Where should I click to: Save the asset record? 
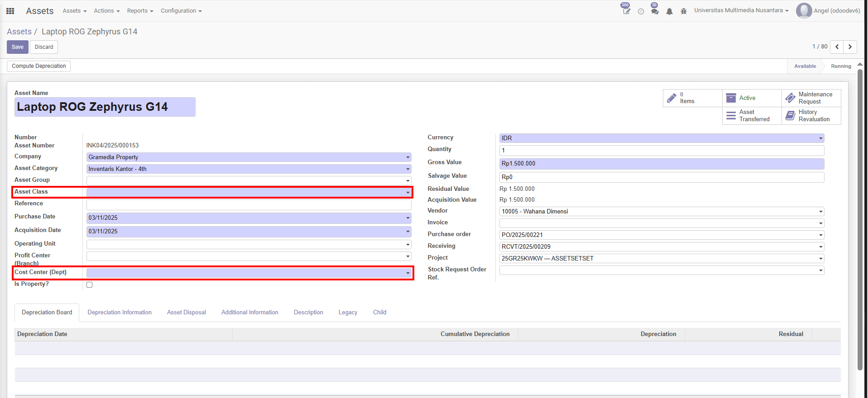coord(18,47)
